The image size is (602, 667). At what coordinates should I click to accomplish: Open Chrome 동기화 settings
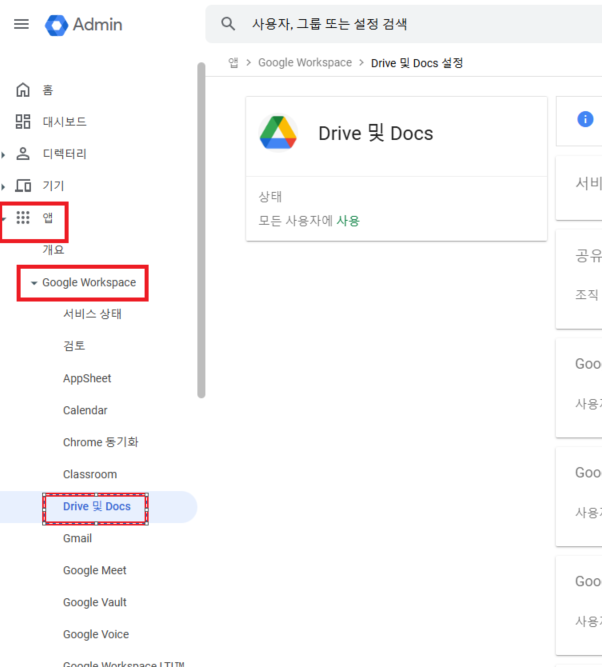tap(100, 442)
